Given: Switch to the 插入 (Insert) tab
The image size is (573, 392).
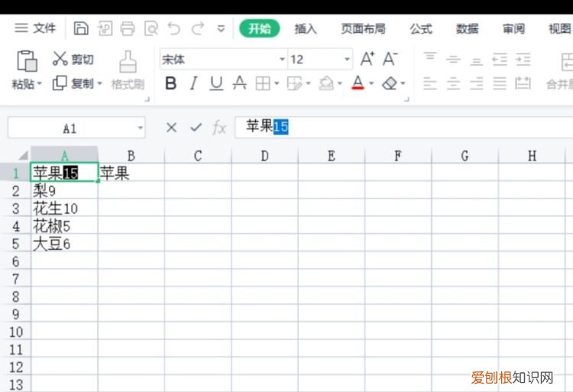Looking at the screenshot, I should pyautogui.click(x=306, y=29).
